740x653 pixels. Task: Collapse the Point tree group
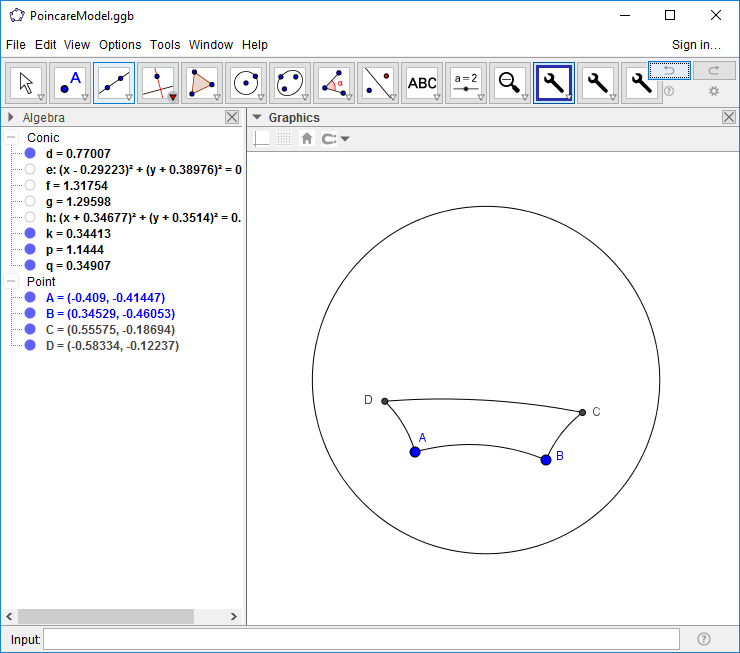click(x=11, y=282)
